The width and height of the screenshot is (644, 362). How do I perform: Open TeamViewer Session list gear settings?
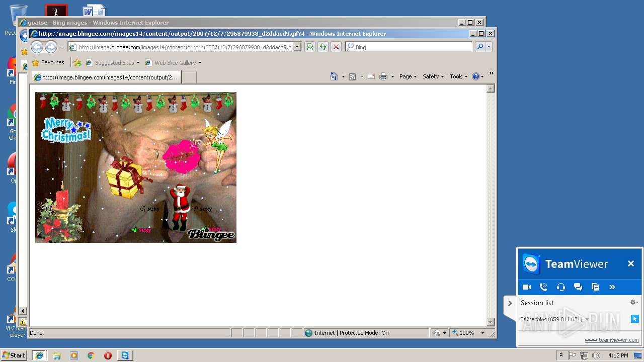click(x=634, y=302)
